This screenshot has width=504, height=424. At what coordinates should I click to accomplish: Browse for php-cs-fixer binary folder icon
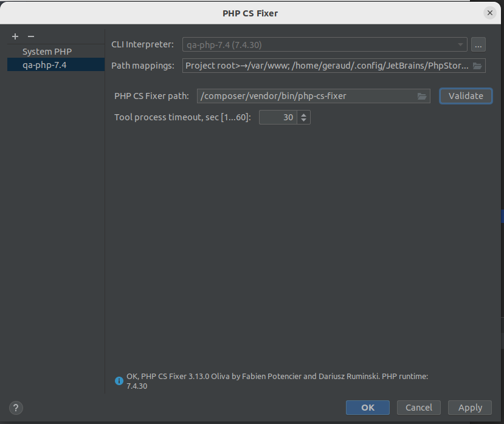click(x=422, y=96)
